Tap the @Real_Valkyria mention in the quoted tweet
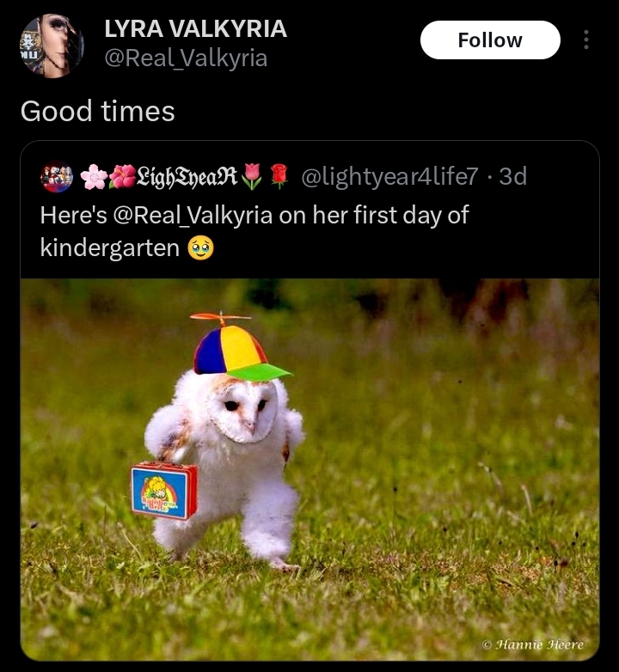619x672 pixels. pos(193,215)
